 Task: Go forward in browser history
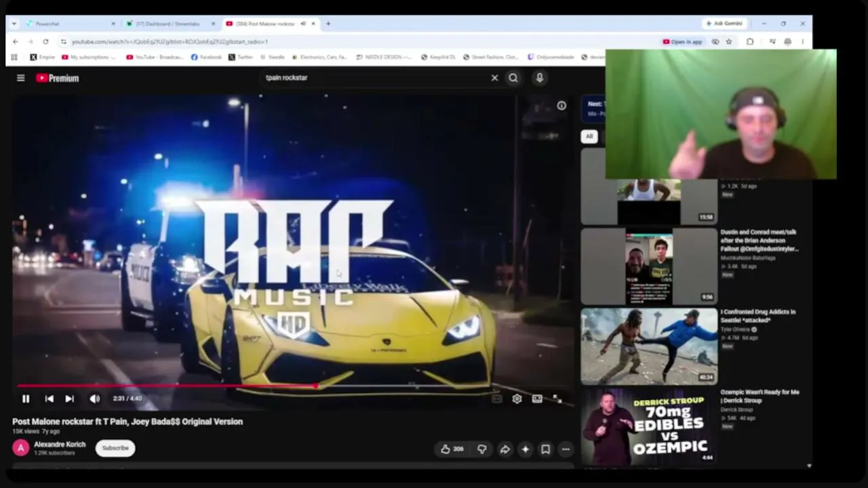[x=31, y=42]
